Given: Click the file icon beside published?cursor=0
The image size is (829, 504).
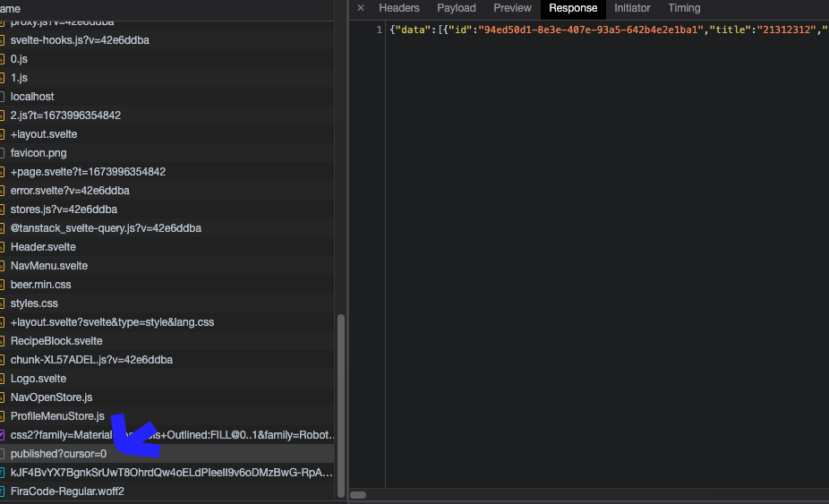Looking at the screenshot, I should (x=2, y=454).
